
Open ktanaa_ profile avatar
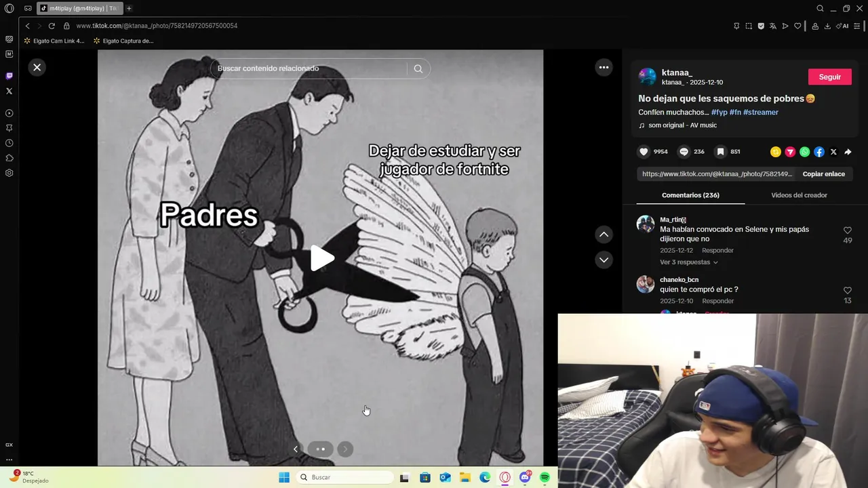click(647, 77)
